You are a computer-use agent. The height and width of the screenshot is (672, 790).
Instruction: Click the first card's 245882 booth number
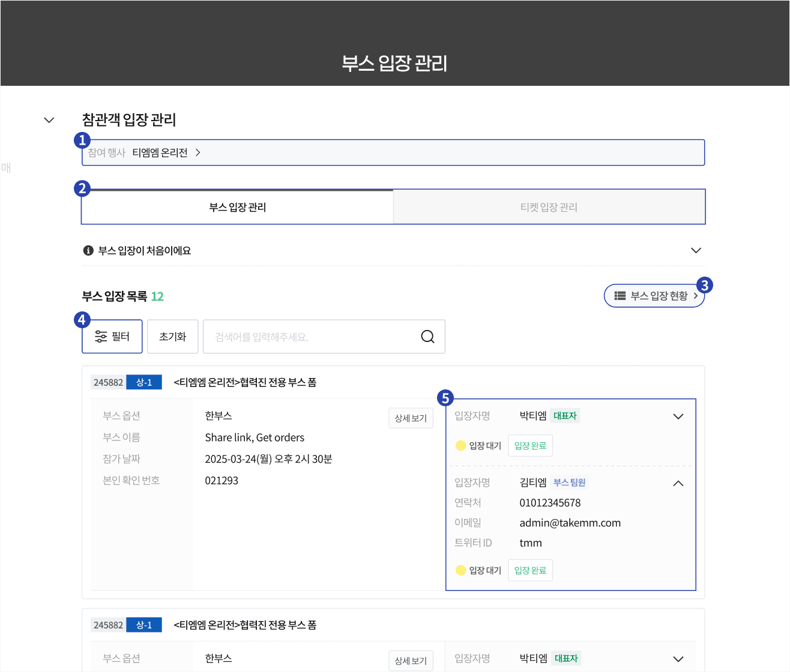pyautogui.click(x=108, y=382)
